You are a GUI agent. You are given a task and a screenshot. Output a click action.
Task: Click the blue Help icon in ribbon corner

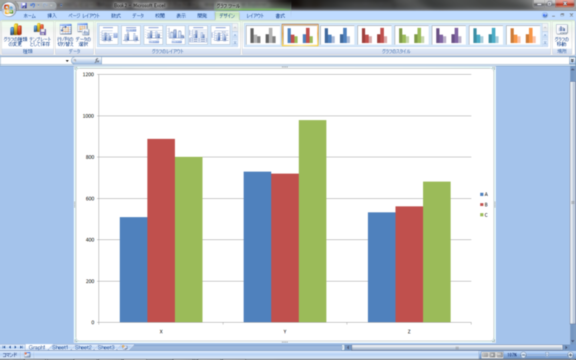(x=545, y=15)
